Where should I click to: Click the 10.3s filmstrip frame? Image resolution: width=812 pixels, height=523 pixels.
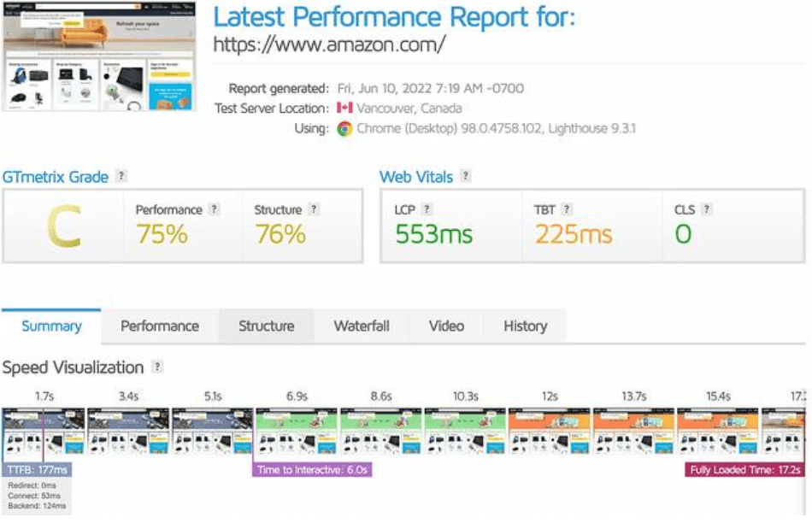click(465, 431)
